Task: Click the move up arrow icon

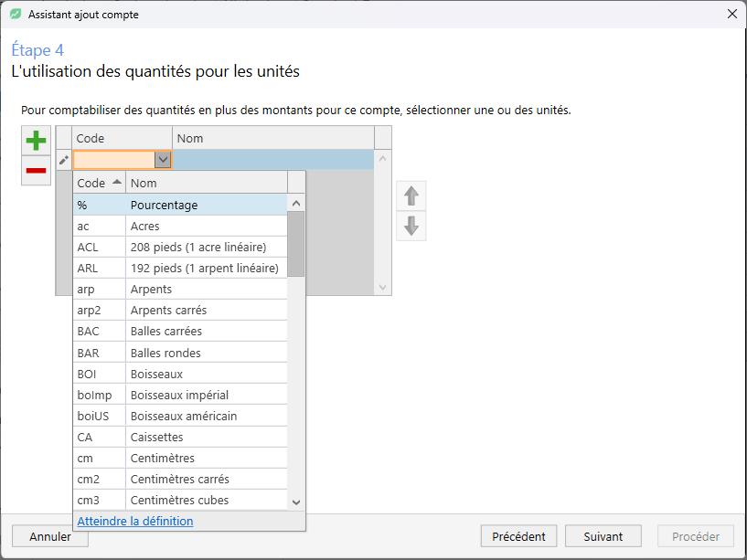Action: pyautogui.click(x=411, y=195)
